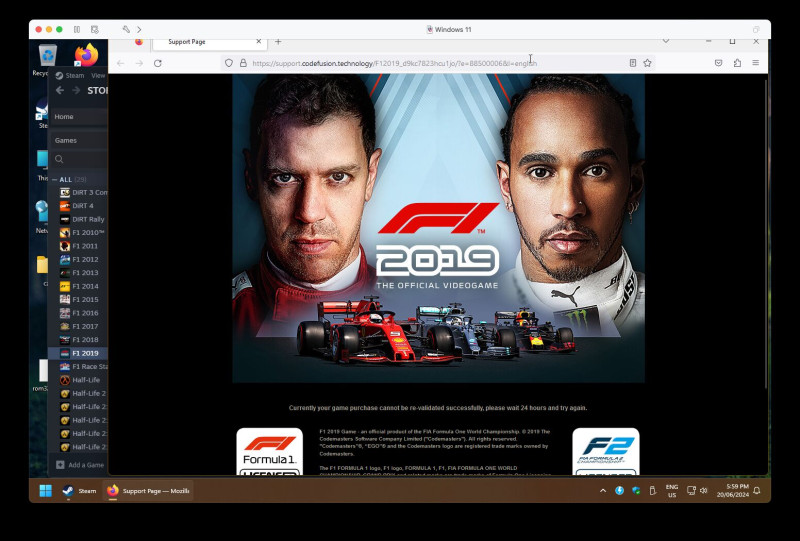Open notifications bell icon
Image resolution: width=800 pixels, height=541 pixels.
point(757,491)
